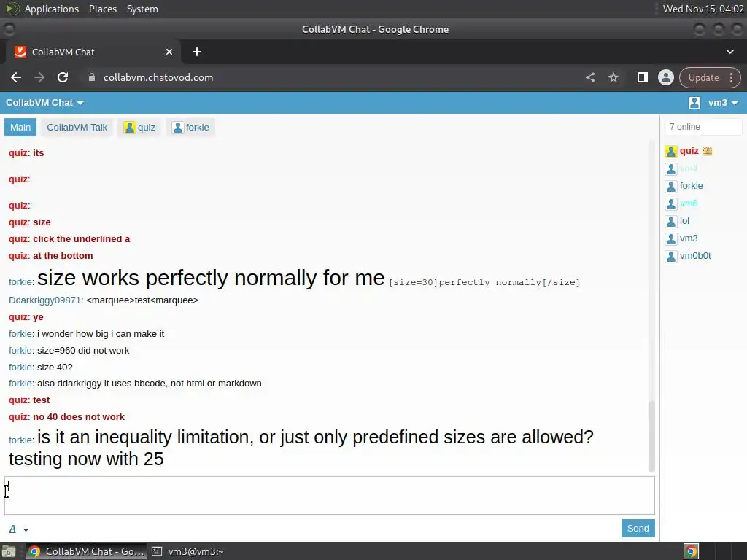Click the vm3 avatar icon in header
Image resolution: width=747 pixels, height=560 pixels.
pos(694,102)
